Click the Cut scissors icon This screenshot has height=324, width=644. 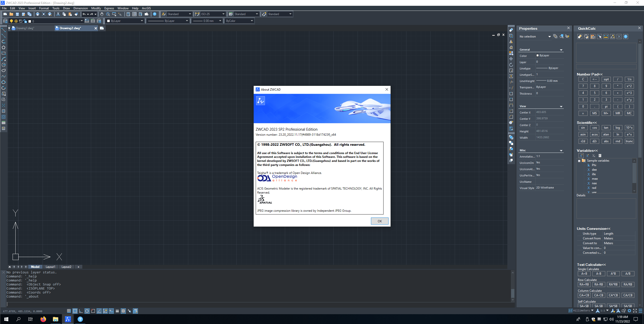58,14
